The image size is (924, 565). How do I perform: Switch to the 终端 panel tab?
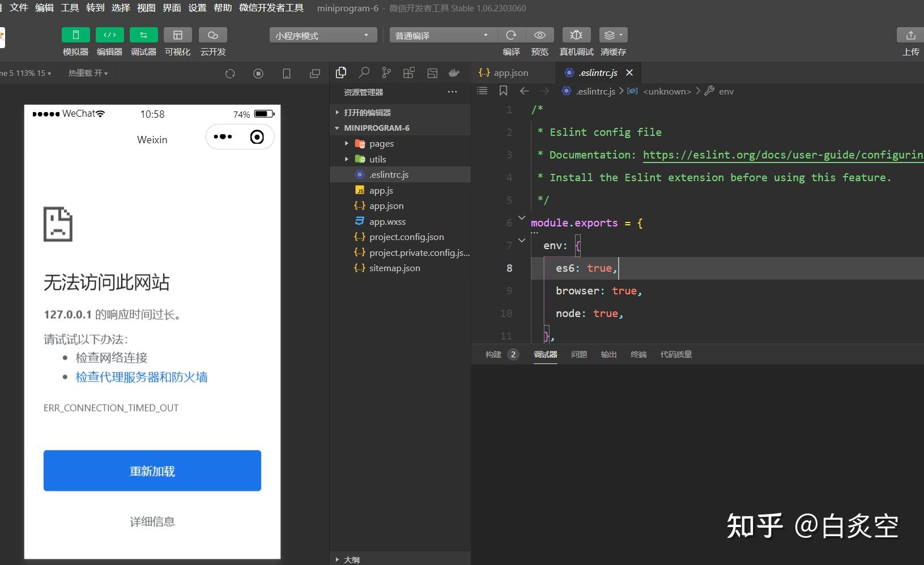click(638, 354)
